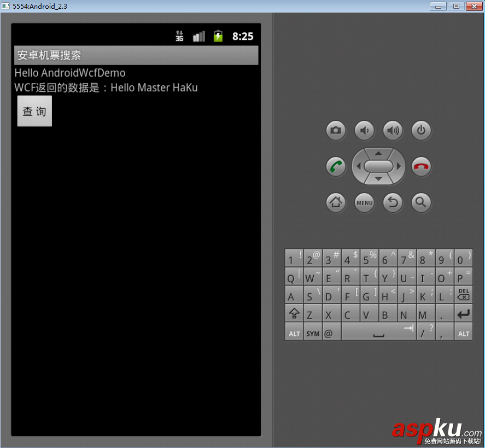Screen dimensions: 485x448
Task: Click the D-pad down arrow
Action: [x=378, y=179]
